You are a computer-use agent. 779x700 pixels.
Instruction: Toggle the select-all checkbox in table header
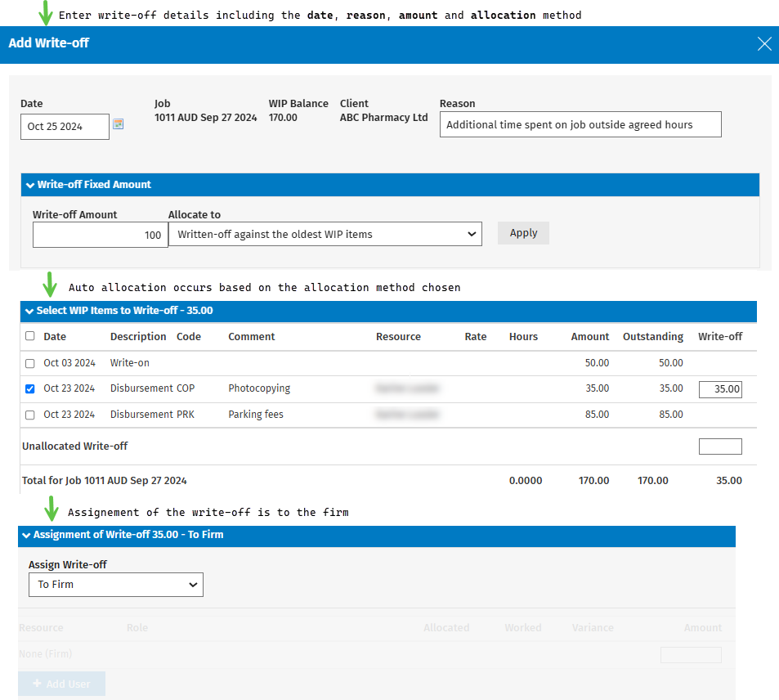coord(29,335)
